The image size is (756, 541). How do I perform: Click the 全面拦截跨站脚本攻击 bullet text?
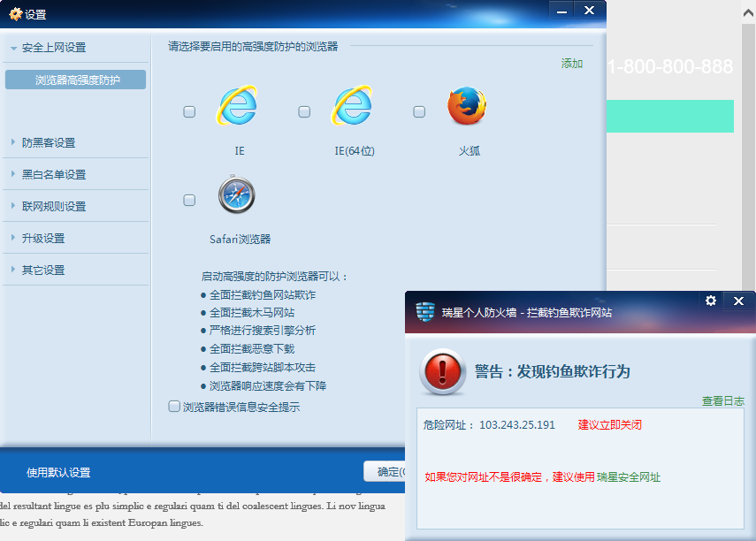tap(263, 368)
